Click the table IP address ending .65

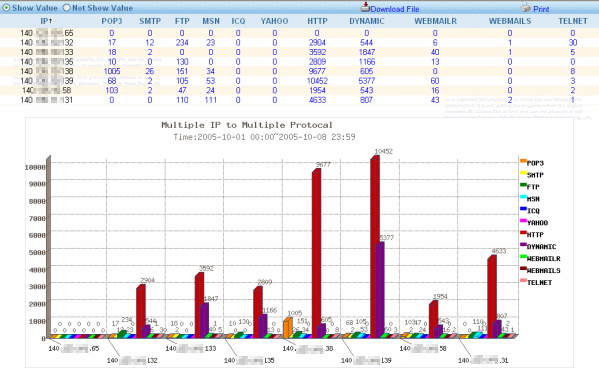click(x=47, y=33)
